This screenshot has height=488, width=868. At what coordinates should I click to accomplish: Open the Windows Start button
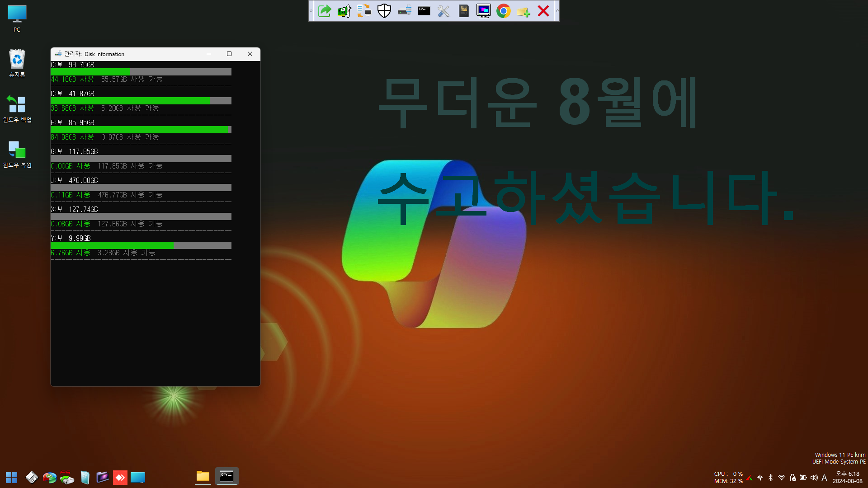(x=11, y=477)
